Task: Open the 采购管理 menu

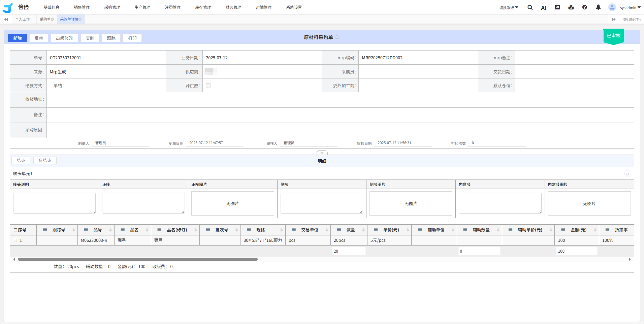Action: 112,7
